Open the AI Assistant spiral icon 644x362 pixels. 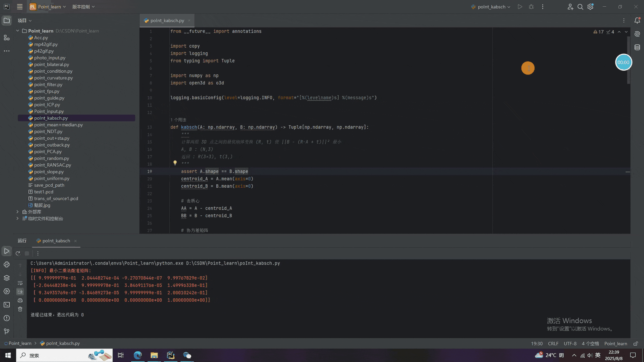(637, 34)
